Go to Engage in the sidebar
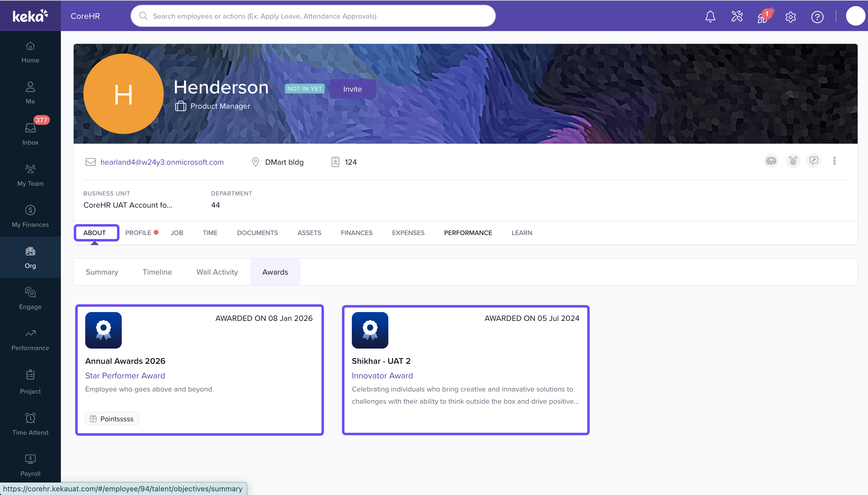Screen dimensions: 868x495 tap(30, 298)
